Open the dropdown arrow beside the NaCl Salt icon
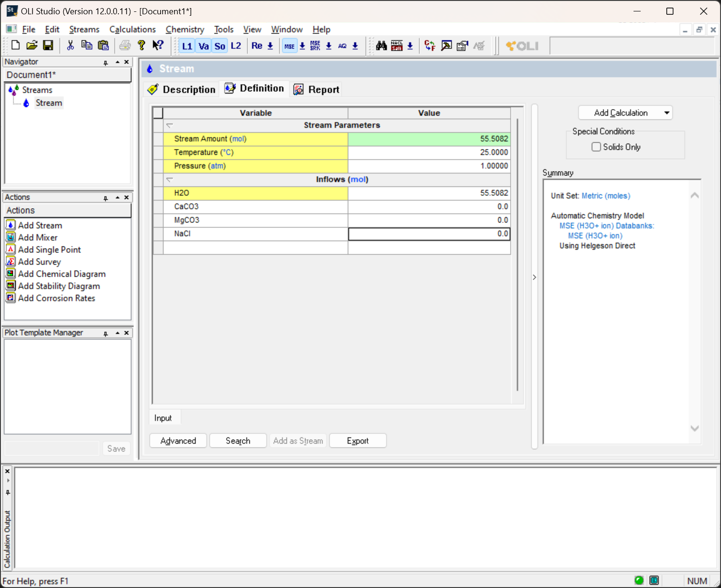The image size is (721, 588). click(x=410, y=46)
